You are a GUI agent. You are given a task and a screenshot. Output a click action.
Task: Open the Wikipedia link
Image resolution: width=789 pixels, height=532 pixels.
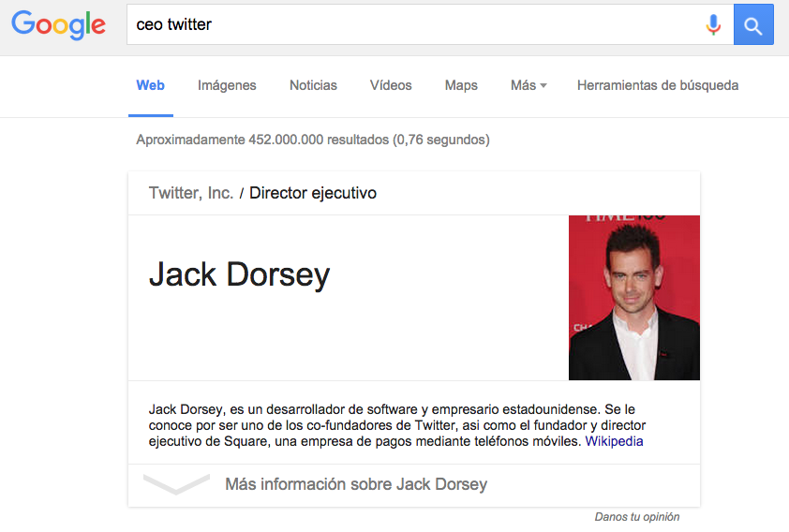[x=614, y=441]
